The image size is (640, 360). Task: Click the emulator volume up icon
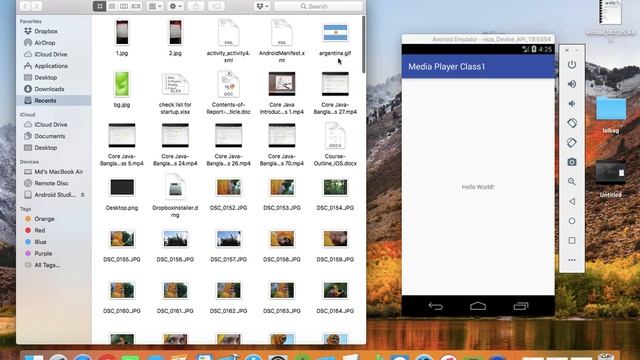572,84
